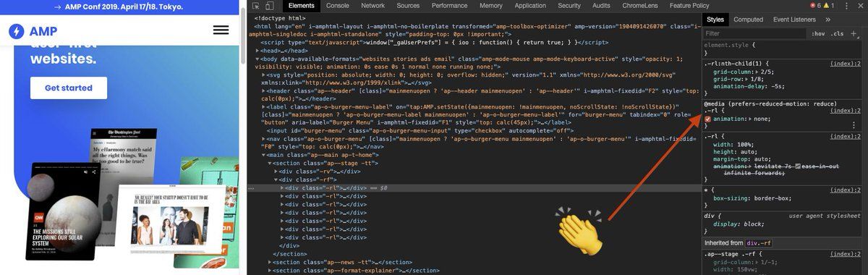Select the Application tab
The width and height of the screenshot is (868, 275).
530,6
